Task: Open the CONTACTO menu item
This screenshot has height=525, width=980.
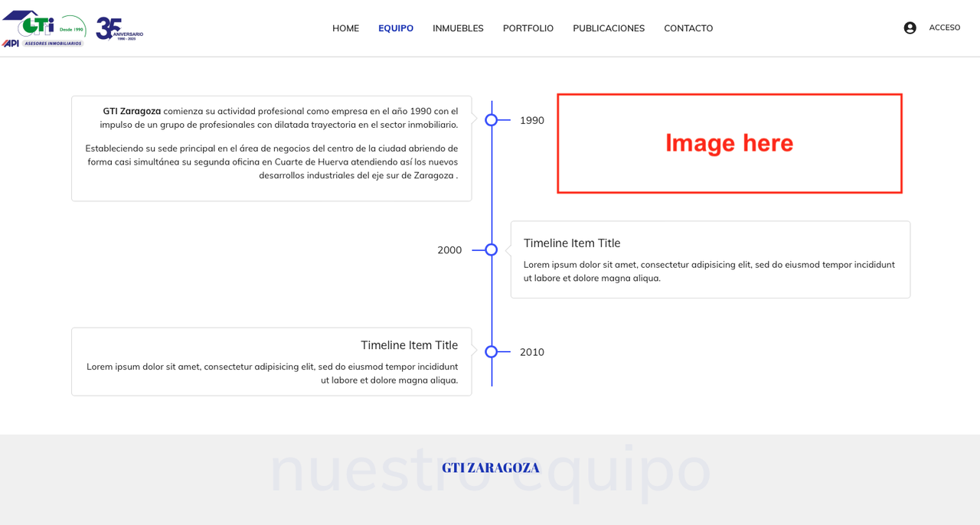Action: point(688,28)
